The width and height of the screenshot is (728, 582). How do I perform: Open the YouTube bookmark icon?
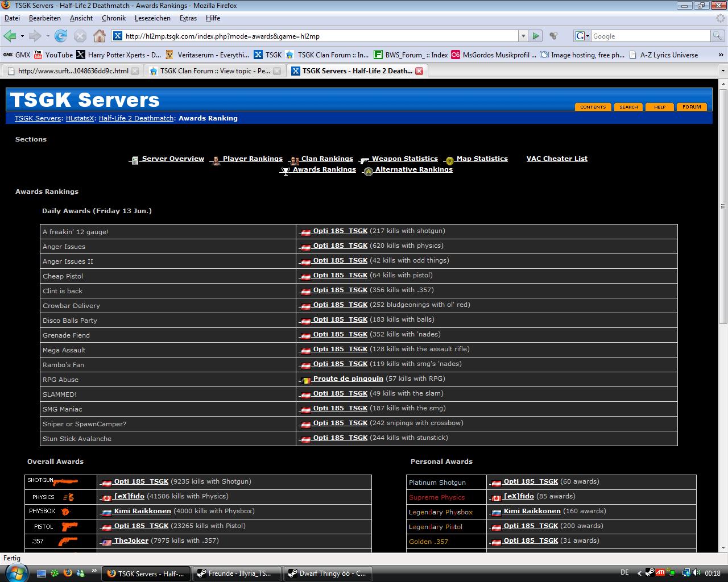click(38, 55)
